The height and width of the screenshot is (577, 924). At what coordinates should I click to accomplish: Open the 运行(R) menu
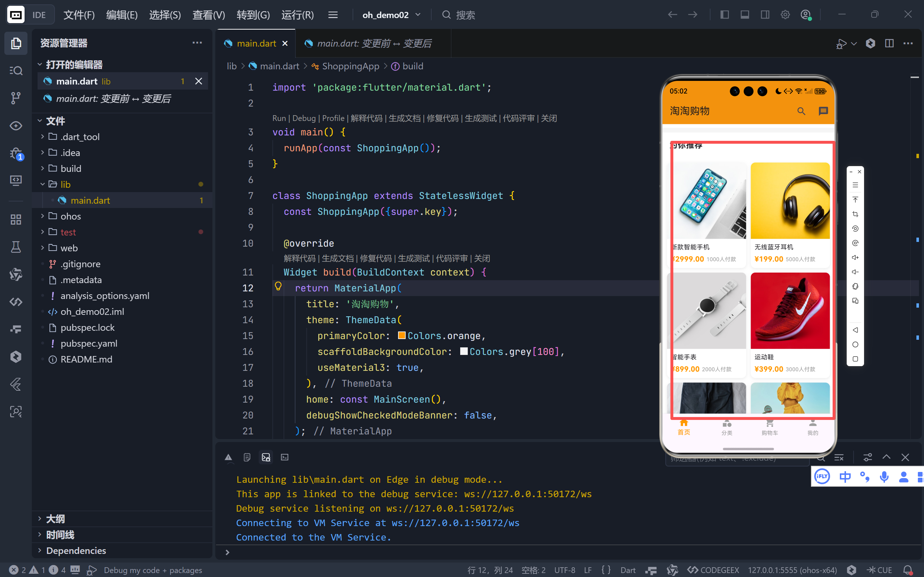pos(297,14)
